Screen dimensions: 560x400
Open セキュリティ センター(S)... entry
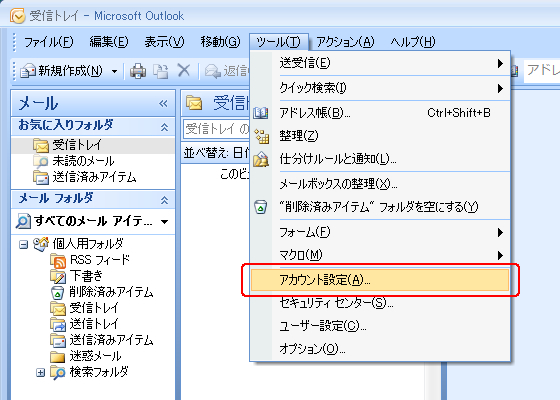pos(380,303)
